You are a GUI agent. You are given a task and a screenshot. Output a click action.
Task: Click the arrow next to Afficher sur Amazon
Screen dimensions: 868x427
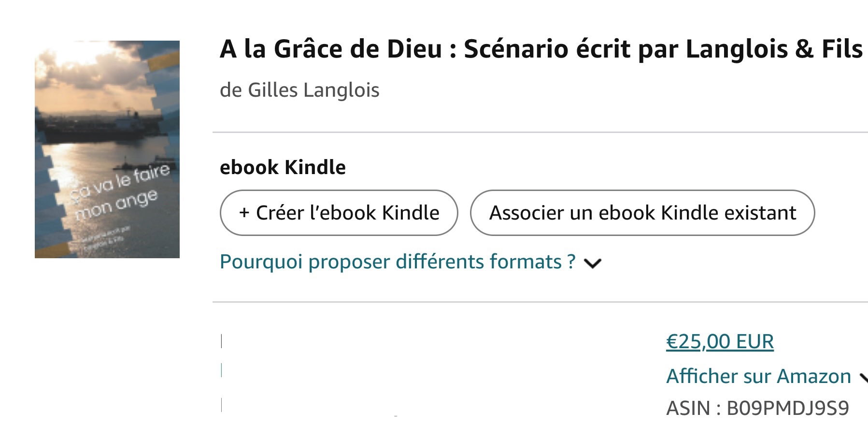click(x=863, y=377)
